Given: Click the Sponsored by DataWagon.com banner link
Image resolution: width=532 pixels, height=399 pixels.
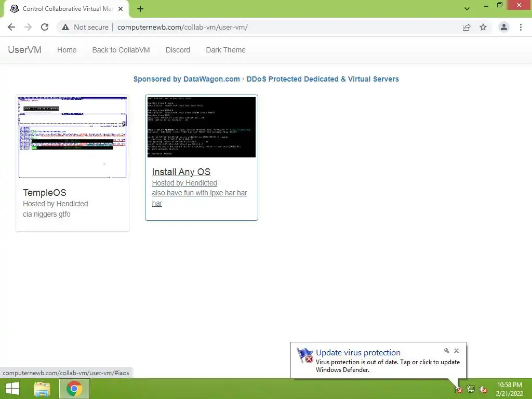Looking at the screenshot, I should click(266, 79).
